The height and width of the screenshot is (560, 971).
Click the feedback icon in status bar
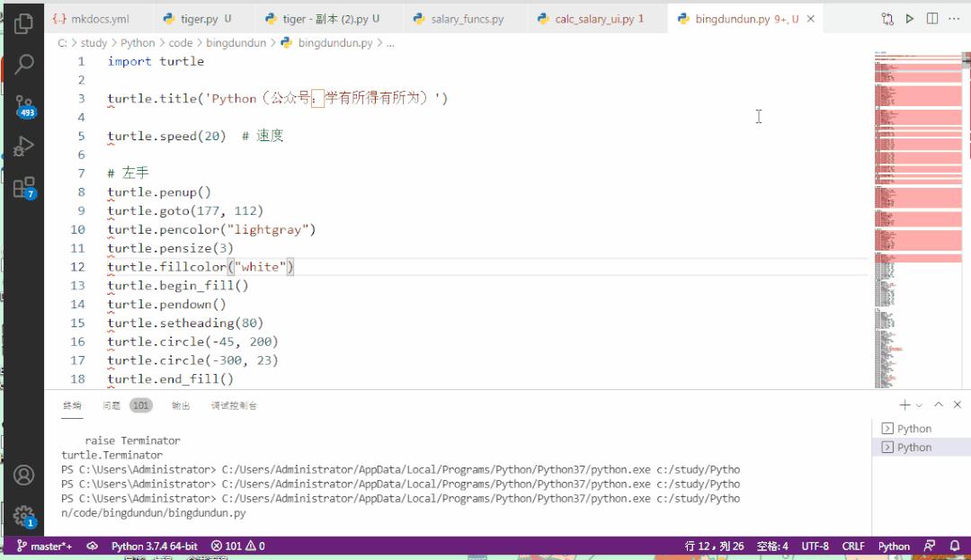tap(930, 546)
